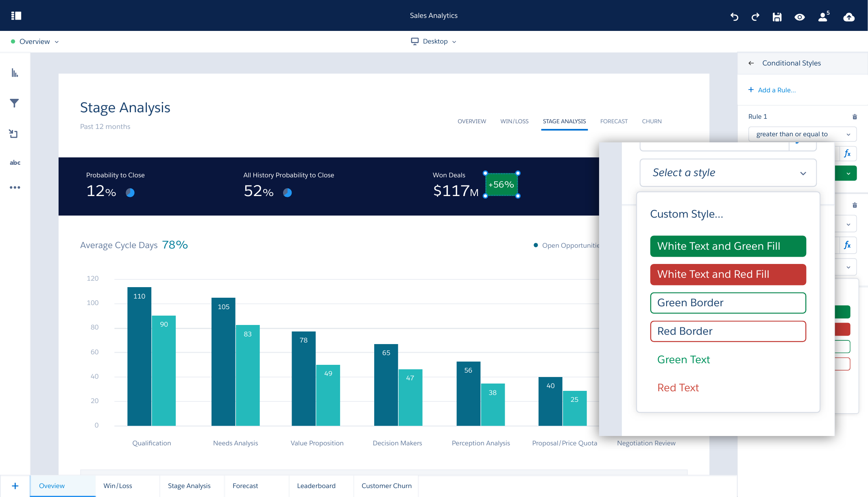Delete the second rule with trash icon
The image size is (868, 497).
point(855,205)
